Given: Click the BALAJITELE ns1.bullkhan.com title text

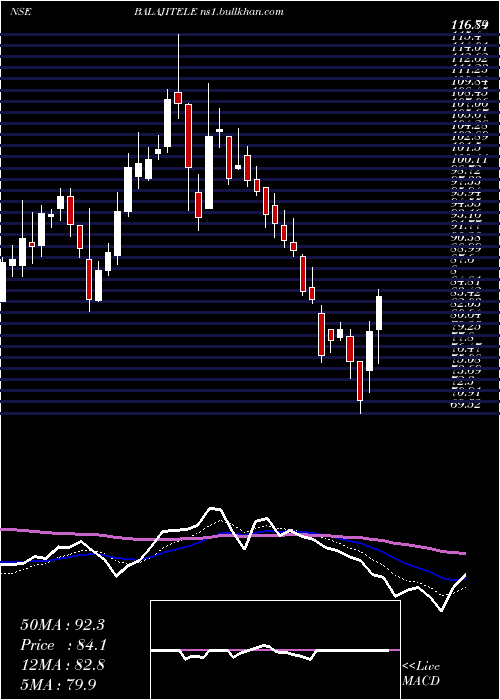Looking at the screenshot, I should tap(209, 12).
